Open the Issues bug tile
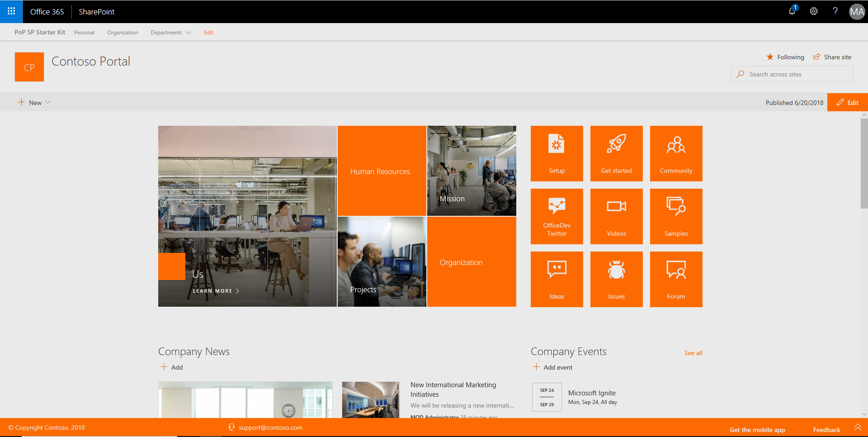 (x=616, y=279)
